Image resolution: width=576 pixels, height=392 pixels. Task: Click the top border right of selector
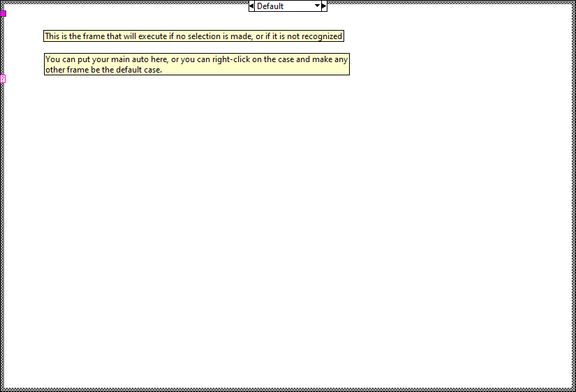(447, 3)
